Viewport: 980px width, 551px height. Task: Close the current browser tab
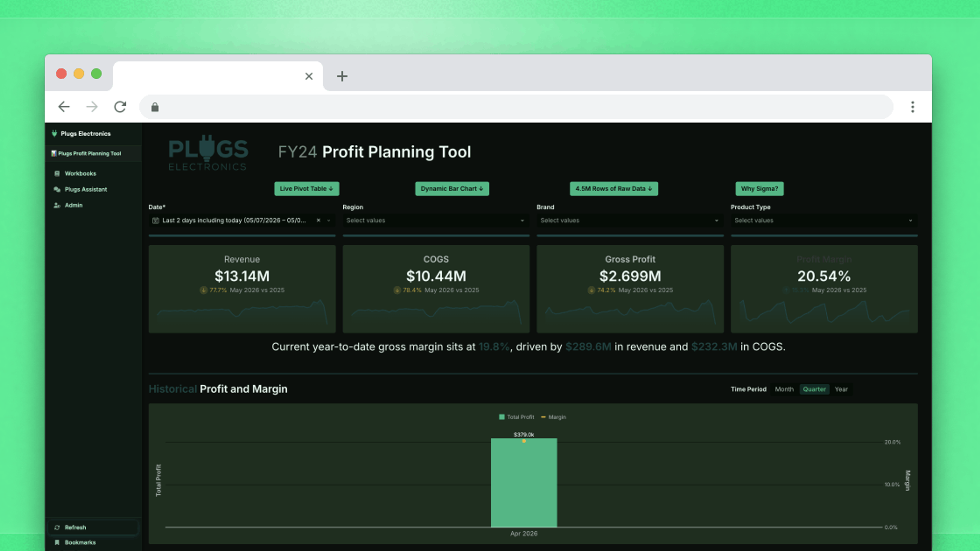[309, 76]
